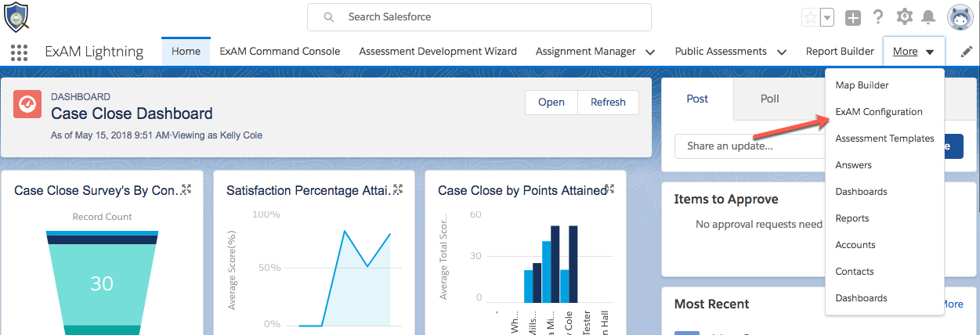This screenshot has width=980, height=335.
Task: Select ExAM Configuration from More menu
Action: 879,112
